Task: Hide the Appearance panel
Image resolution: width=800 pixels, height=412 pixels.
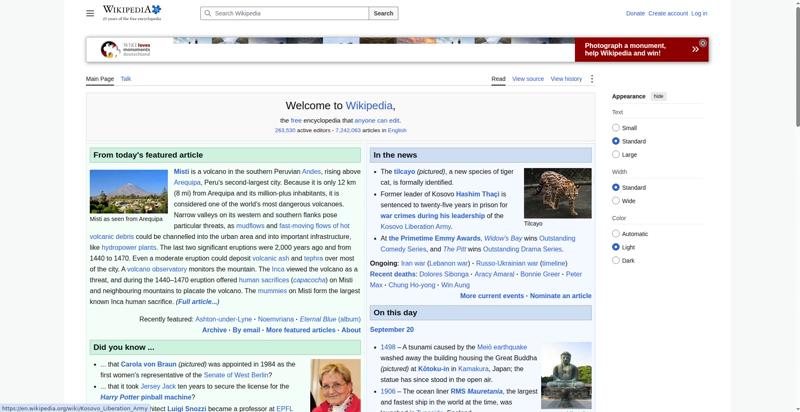Action: point(659,96)
